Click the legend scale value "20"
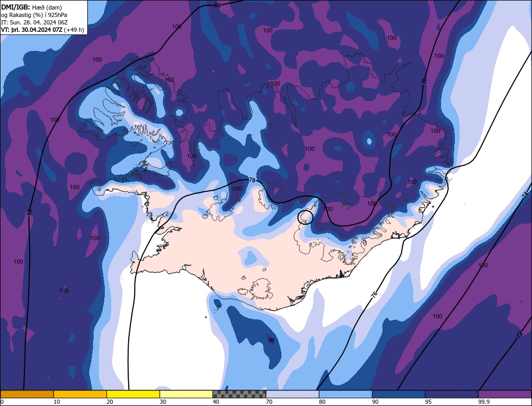The image size is (532, 406). click(110, 402)
